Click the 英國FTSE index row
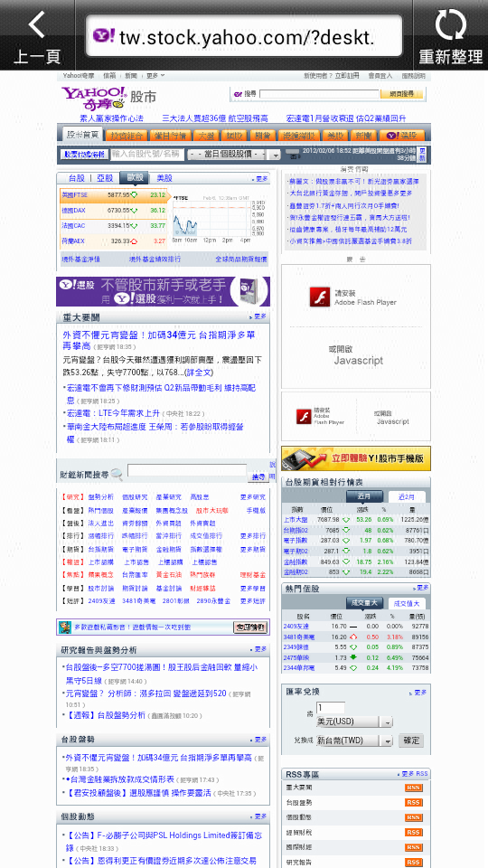Screen dimensions: 488x868 tap(115, 195)
